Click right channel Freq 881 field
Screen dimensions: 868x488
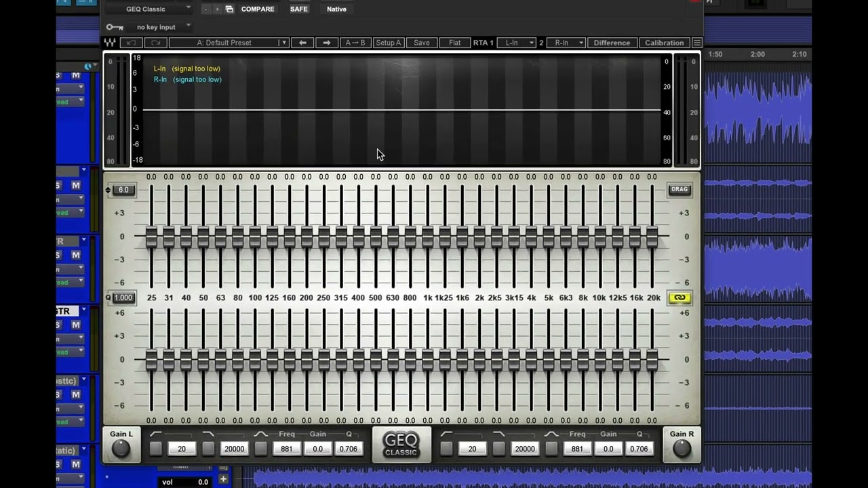tap(577, 449)
